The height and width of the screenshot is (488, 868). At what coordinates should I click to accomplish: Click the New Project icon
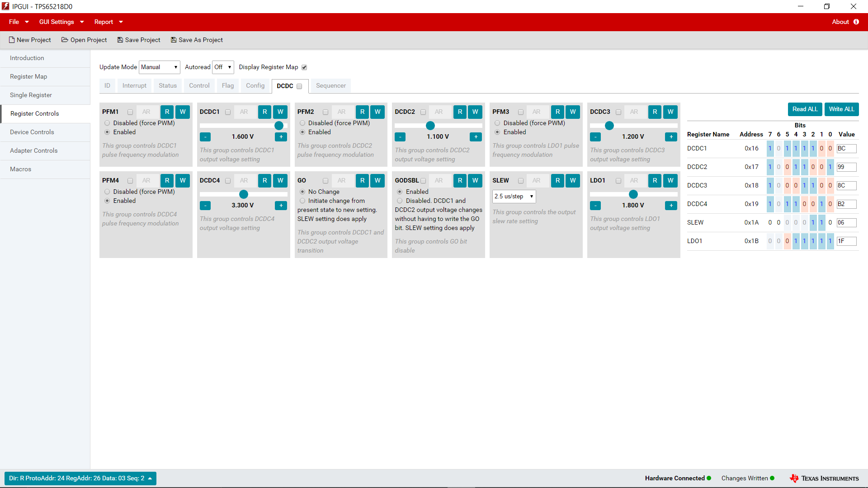click(x=12, y=40)
